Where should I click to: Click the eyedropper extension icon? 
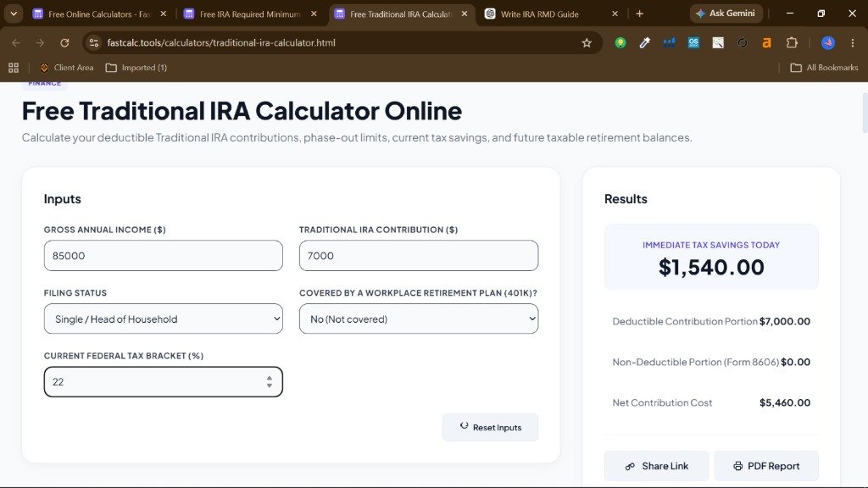click(645, 42)
